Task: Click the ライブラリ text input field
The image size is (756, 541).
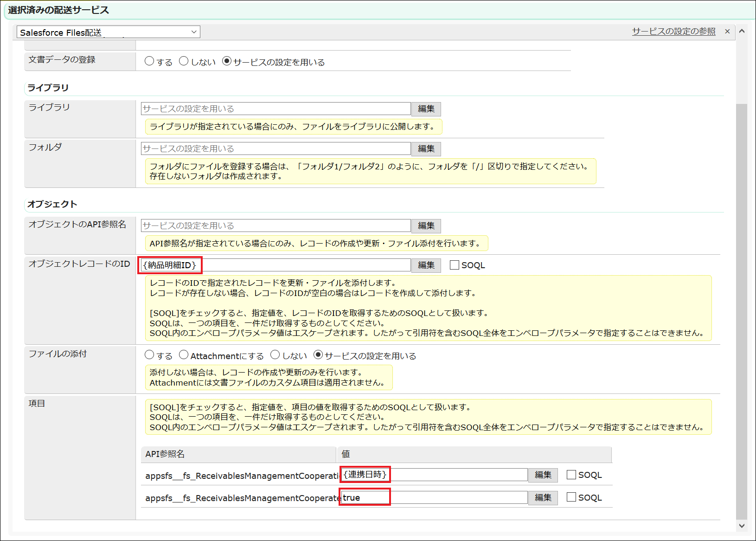Action: pos(275,109)
